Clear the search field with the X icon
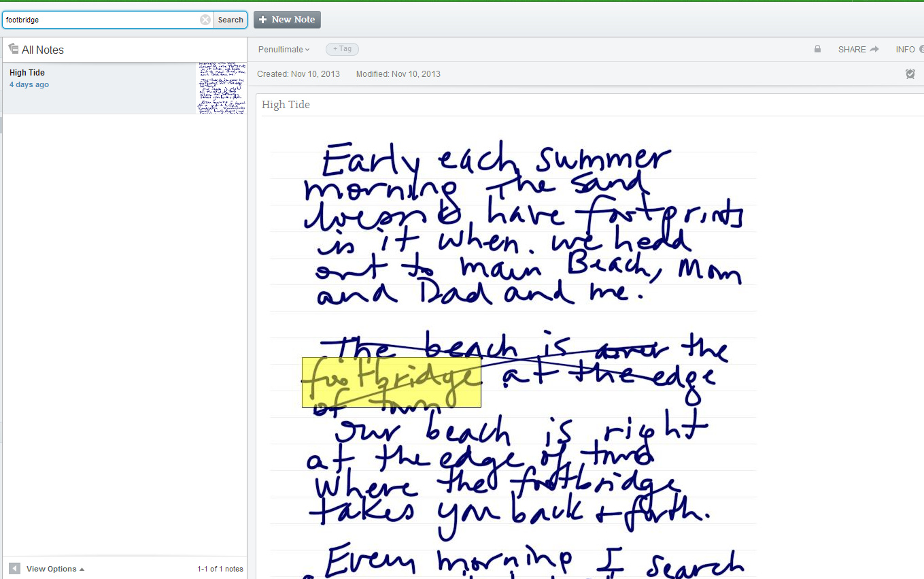924x579 pixels. point(205,20)
